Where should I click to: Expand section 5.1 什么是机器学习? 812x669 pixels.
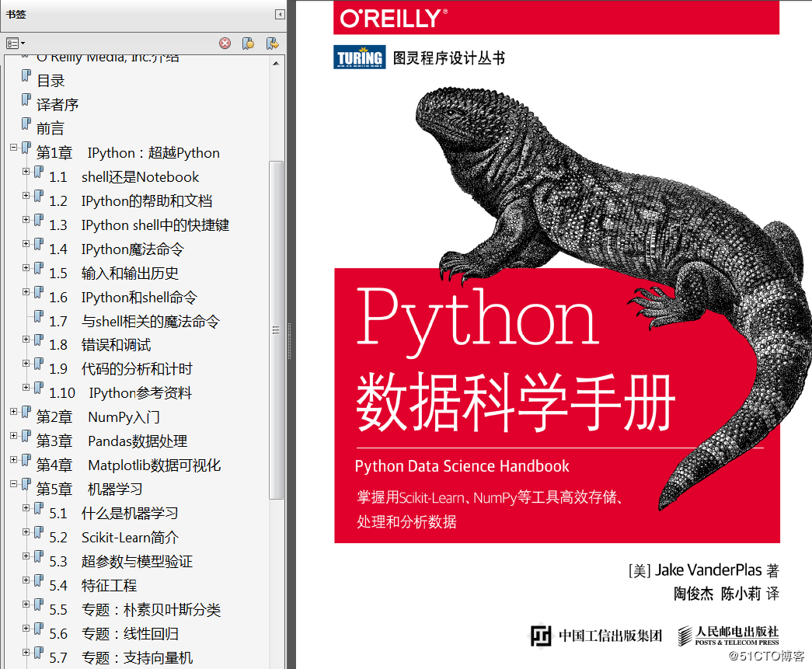[x=26, y=508]
